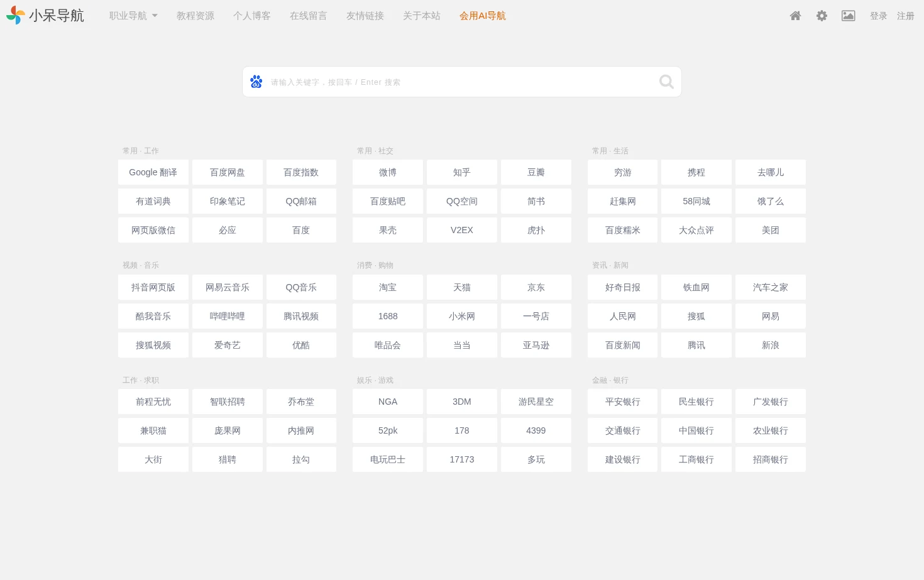
Task: Open the 会用AI导航 link
Action: (x=483, y=16)
